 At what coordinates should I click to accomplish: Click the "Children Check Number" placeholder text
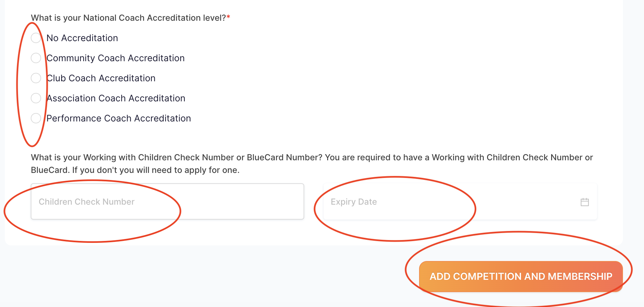pos(86,202)
